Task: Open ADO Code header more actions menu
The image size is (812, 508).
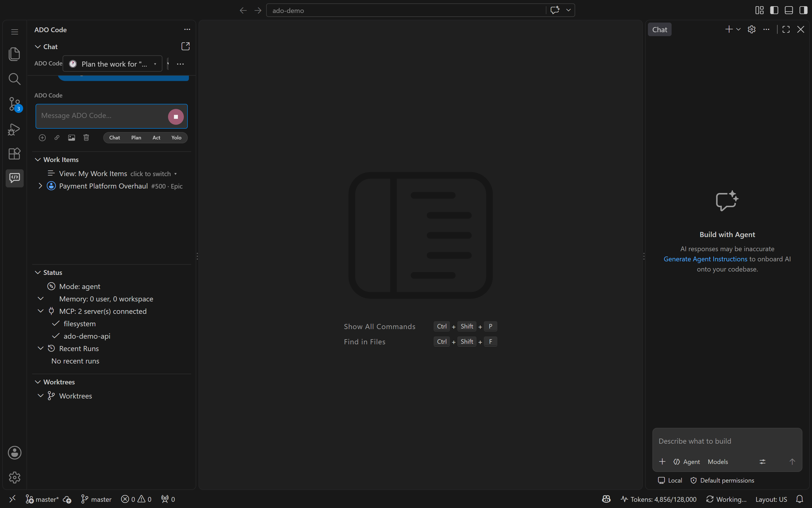Action: [x=187, y=30]
